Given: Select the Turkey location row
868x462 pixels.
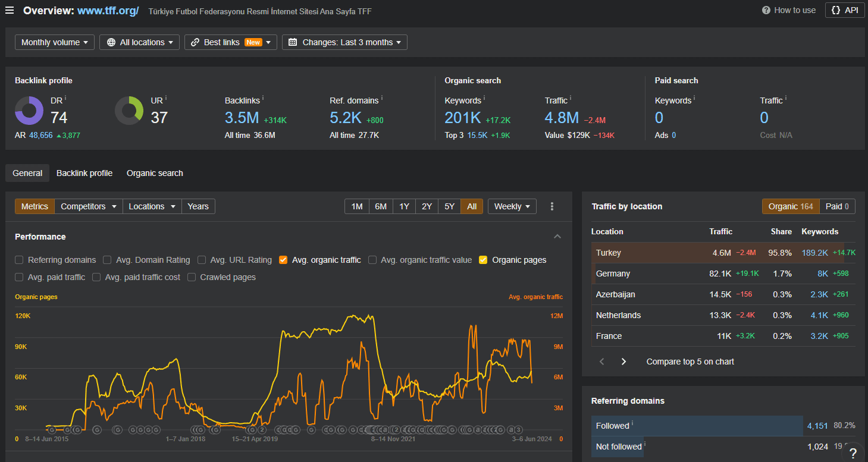Looking at the screenshot, I should [723, 253].
